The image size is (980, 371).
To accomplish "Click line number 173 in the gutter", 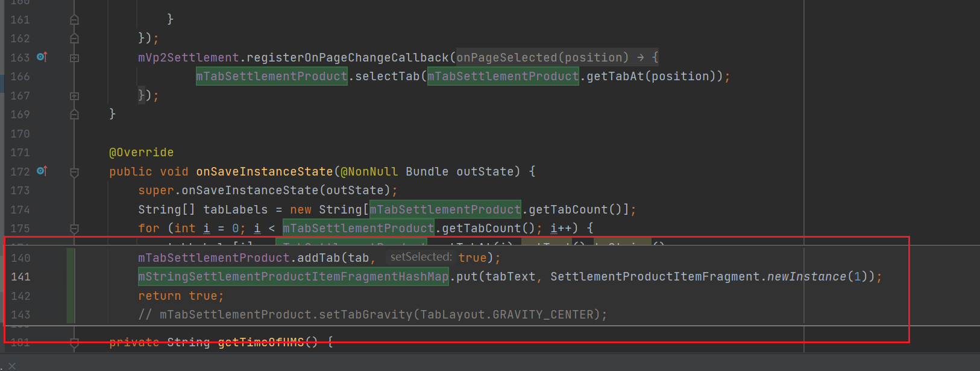I will pyautogui.click(x=20, y=191).
